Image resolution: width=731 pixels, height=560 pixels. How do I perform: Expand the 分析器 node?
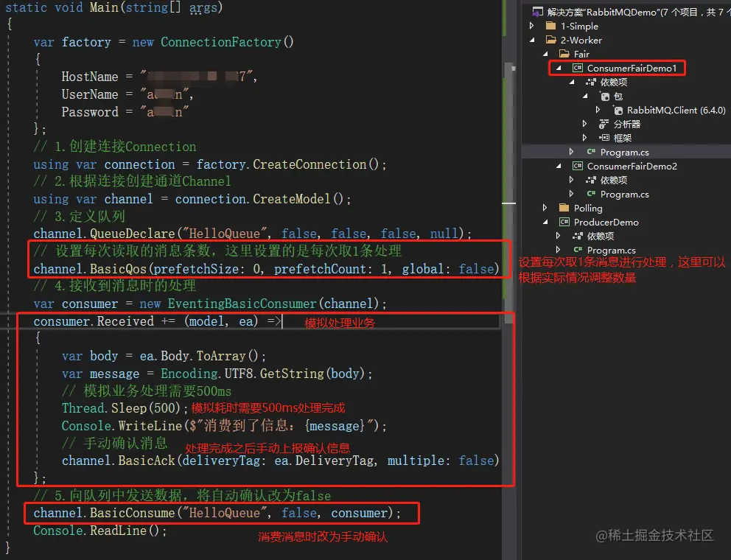(x=584, y=124)
